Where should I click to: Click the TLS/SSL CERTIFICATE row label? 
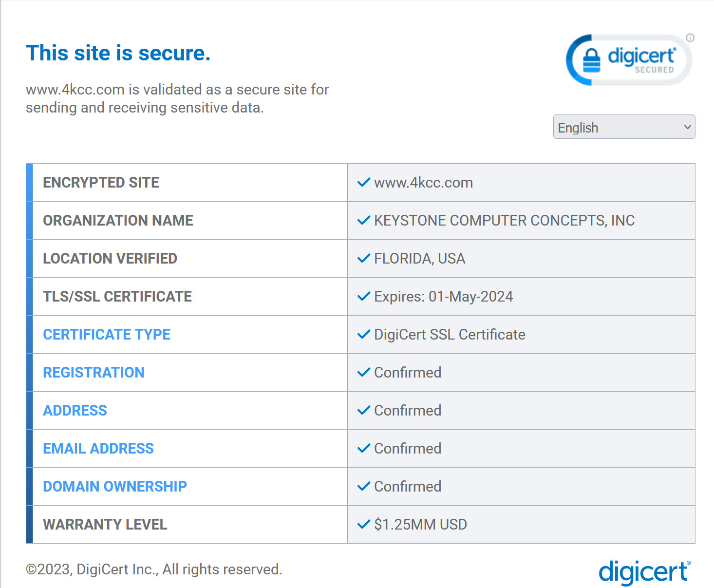(117, 297)
